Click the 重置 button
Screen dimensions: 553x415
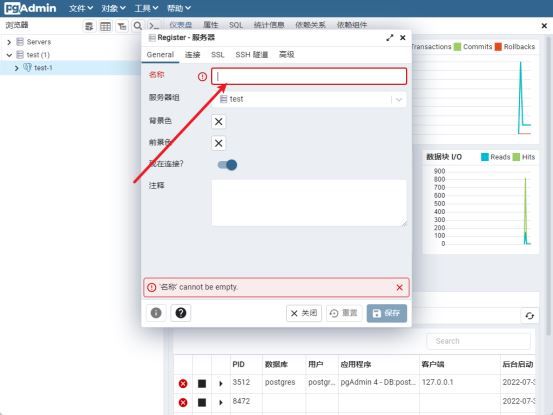[x=344, y=313]
